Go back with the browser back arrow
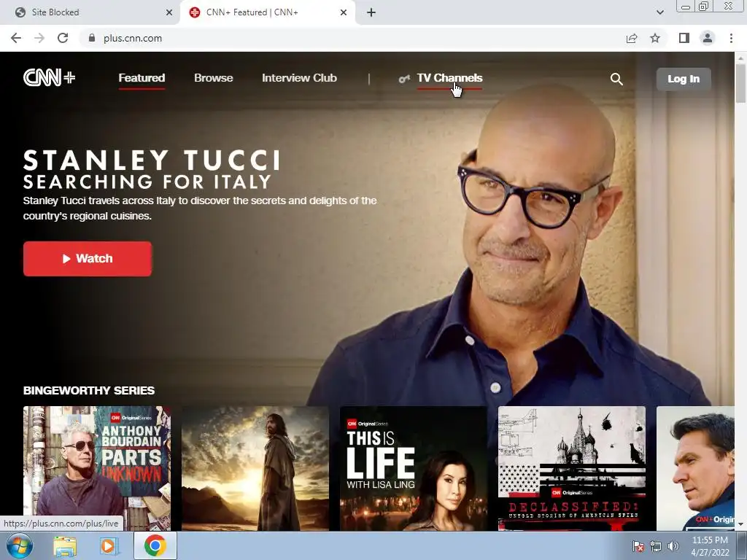The width and height of the screenshot is (747, 560). pos(16,38)
